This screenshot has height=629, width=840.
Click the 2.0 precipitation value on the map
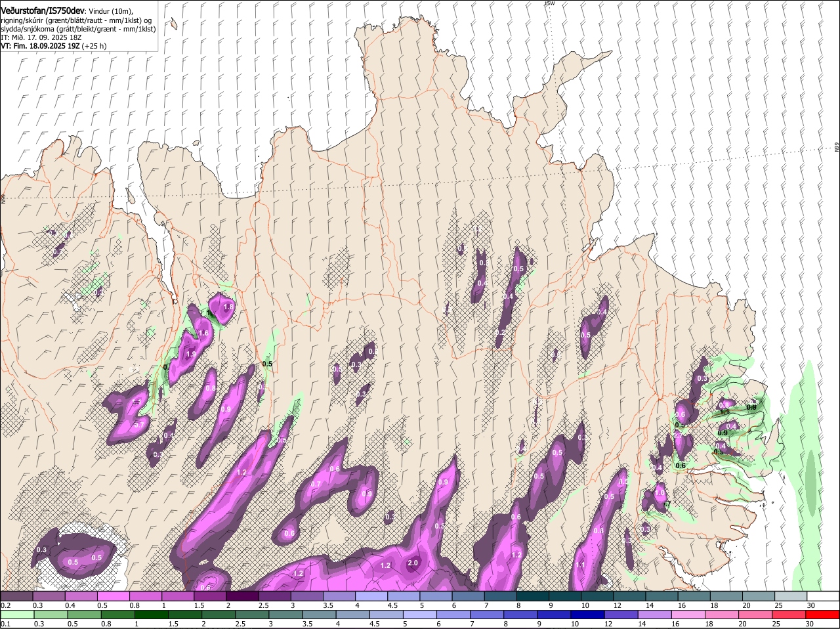[413, 563]
